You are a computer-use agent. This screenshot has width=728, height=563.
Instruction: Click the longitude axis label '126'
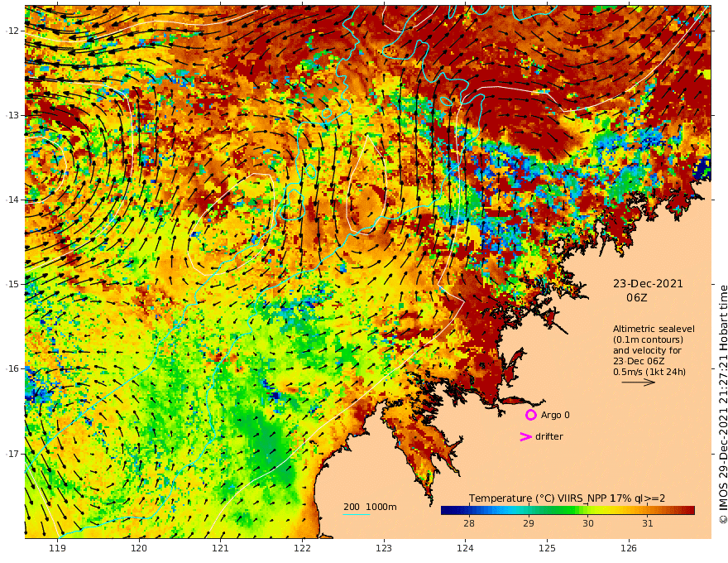[x=629, y=548]
